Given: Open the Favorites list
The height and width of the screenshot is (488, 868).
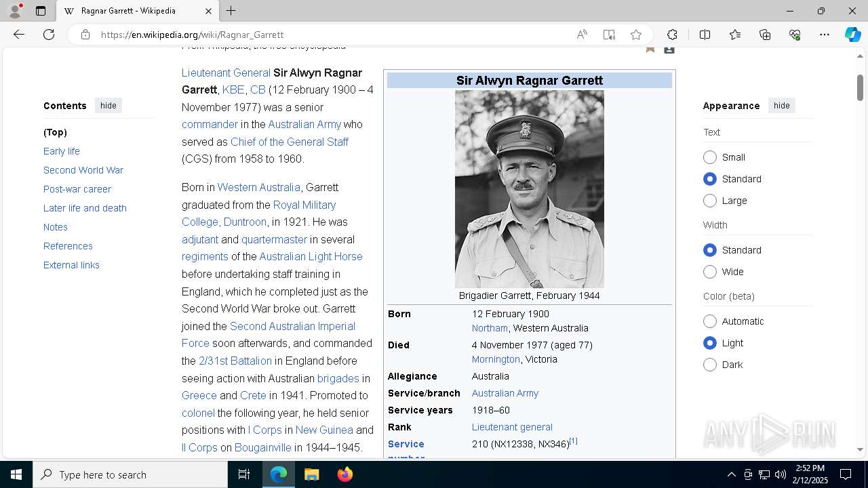Looking at the screenshot, I should click(735, 35).
